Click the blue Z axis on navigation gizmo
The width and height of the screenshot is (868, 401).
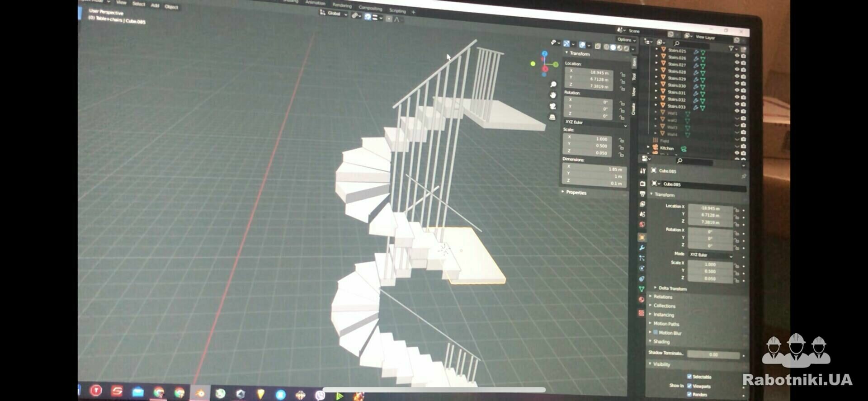tap(544, 53)
